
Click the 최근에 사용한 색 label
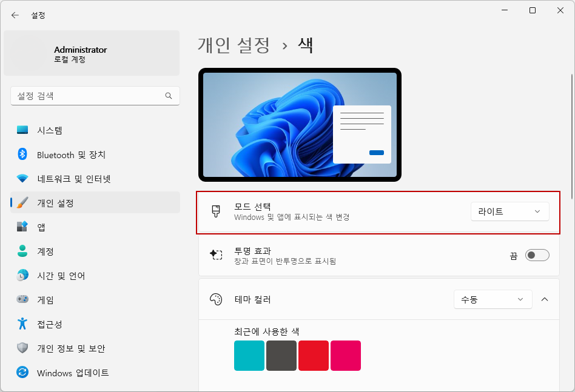click(267, 331)
